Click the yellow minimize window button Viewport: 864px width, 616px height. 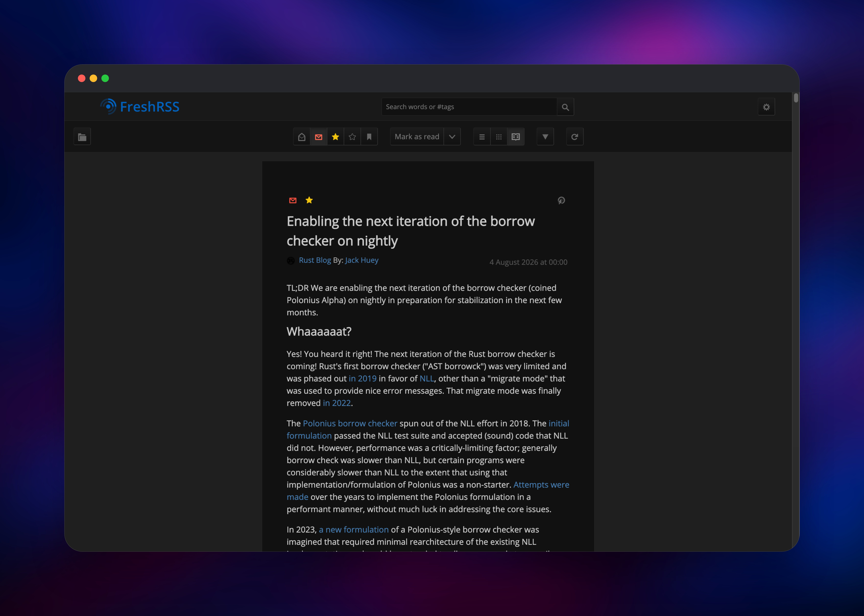pyautogui.click(x=93, y=78)
